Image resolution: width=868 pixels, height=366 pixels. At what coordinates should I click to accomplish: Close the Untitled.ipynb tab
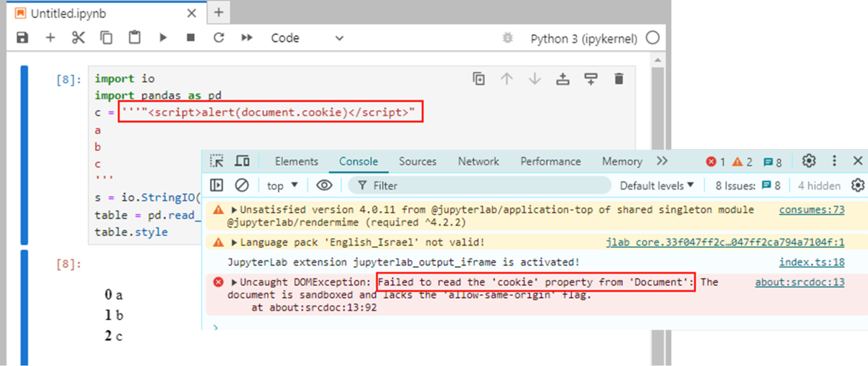[191, 13]
